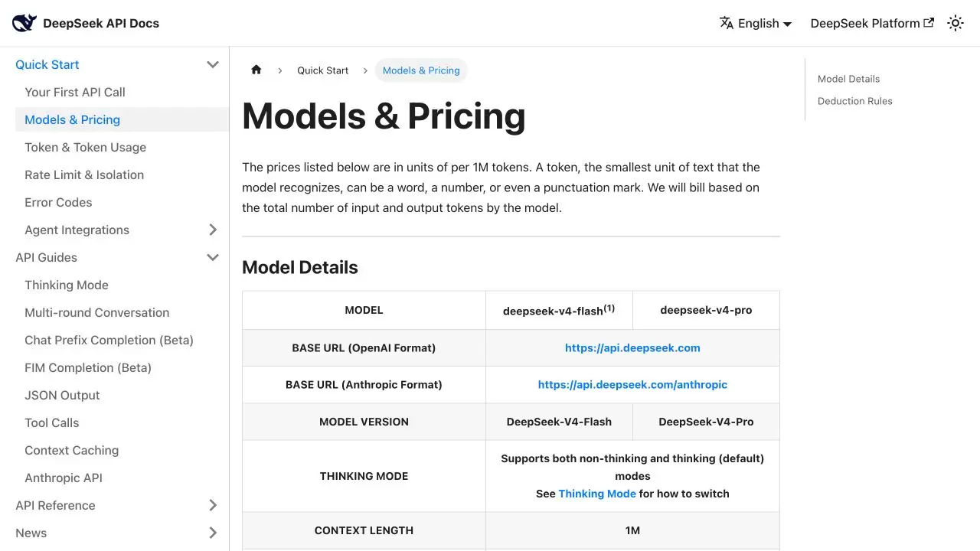Open Token & Token Usage page

click(x=85, y=147)
